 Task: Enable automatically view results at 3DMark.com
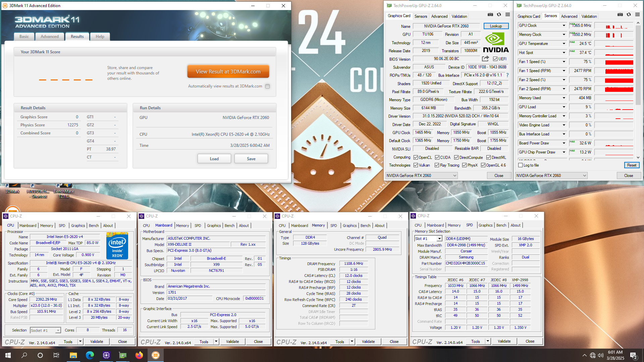[267, 86]
